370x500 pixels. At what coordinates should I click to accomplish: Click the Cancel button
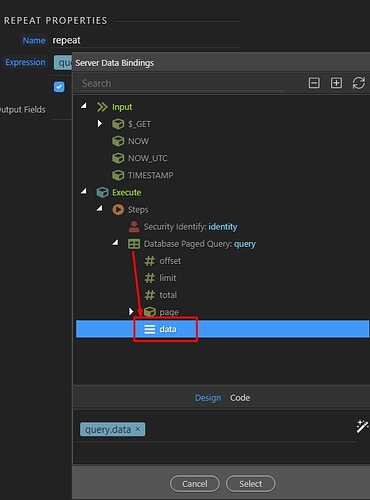[195, 484]
